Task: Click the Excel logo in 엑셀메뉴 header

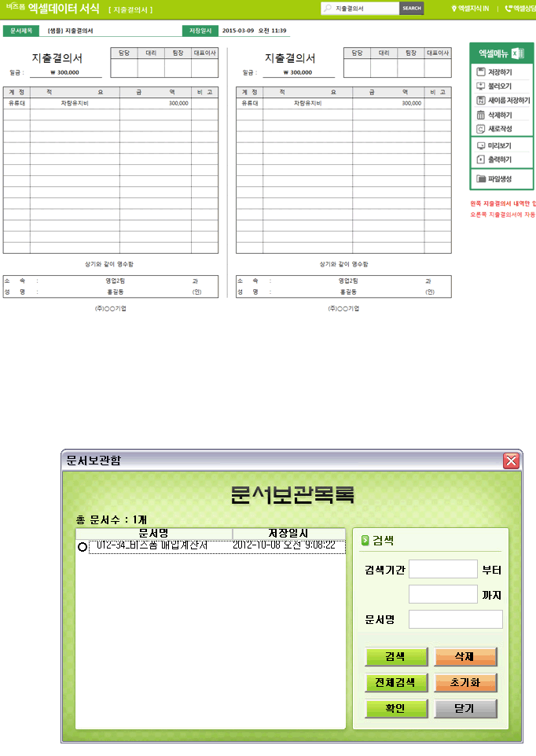Action: click(518, 53)
